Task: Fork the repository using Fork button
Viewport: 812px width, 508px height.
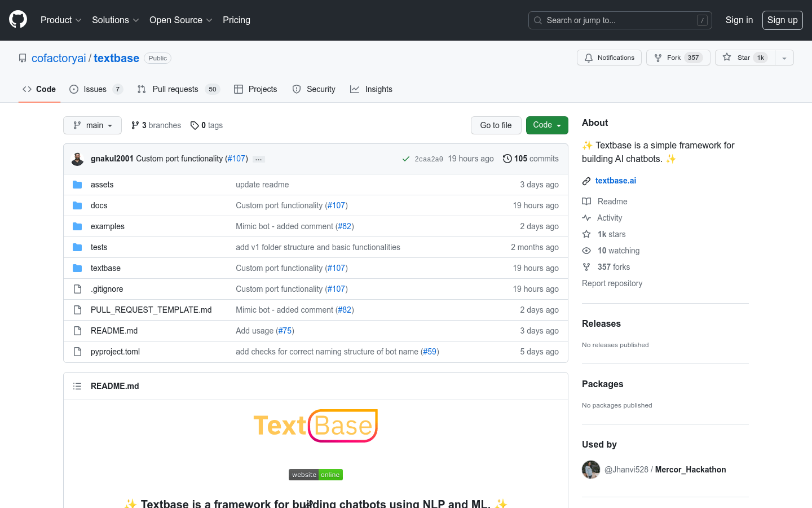Action: (678, 58)
